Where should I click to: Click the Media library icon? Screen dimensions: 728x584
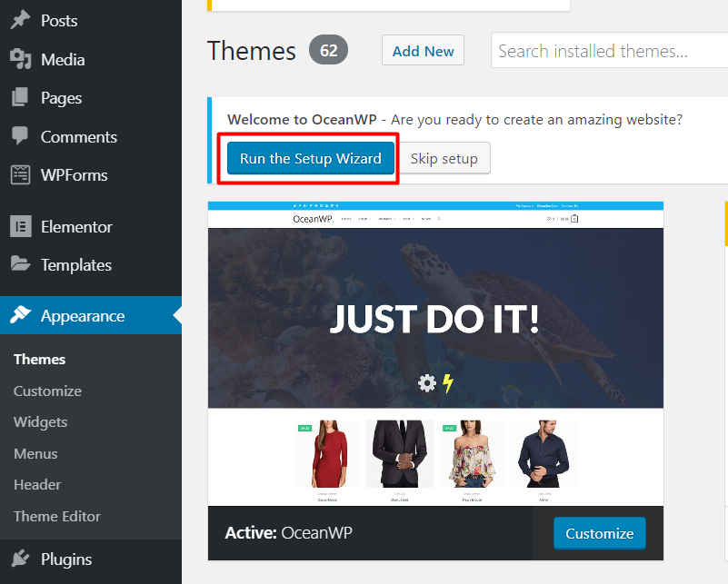click(20, 59)
